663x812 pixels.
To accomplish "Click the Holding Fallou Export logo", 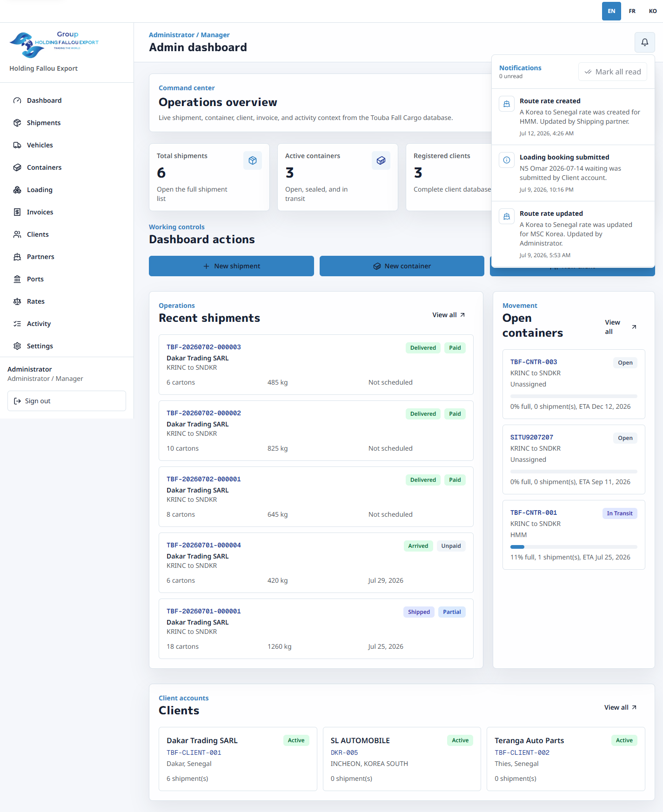I will pos(54,45).
